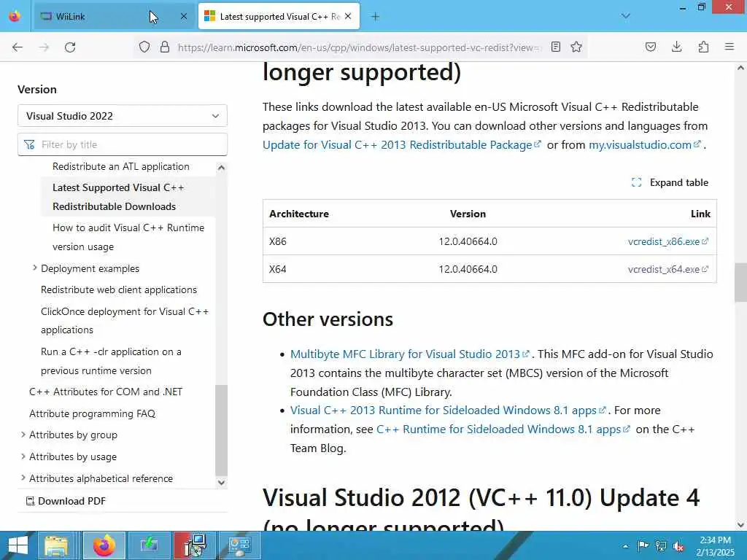
Task: Click Expand table button
Action: (670, 182)
